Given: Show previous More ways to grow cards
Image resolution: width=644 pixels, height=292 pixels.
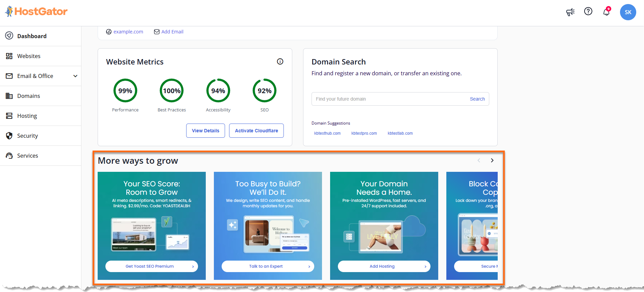Looking at the screenshot, I should [x=479, y=160].
